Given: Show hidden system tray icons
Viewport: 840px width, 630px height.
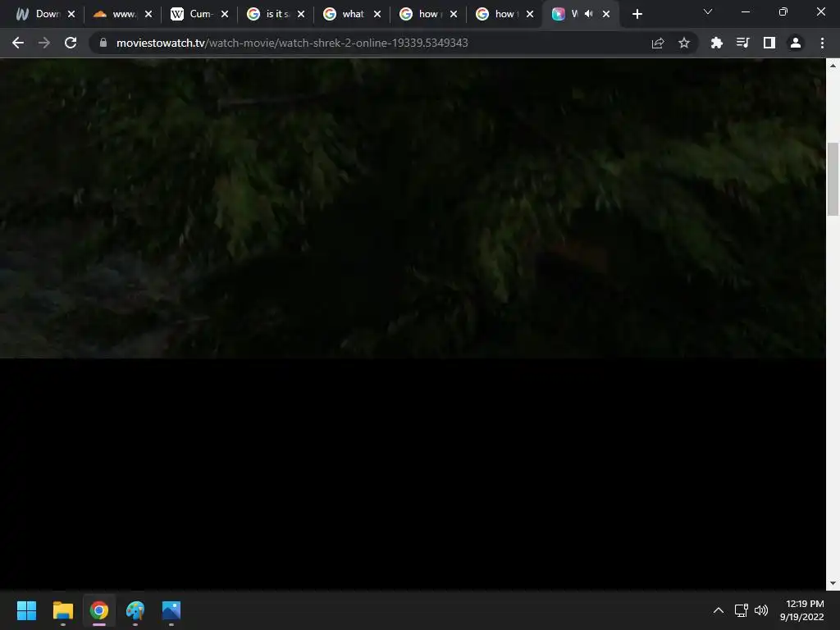Looking at the screenshot, I should tap(719, 610).
